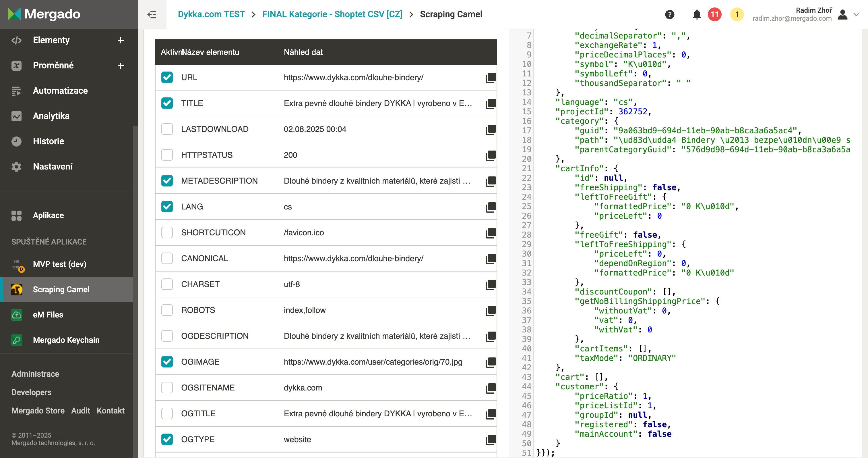The width and height of the screenshot is (868, 458).
Task: Open the help question mark icon
Action: tap(670, 14)
